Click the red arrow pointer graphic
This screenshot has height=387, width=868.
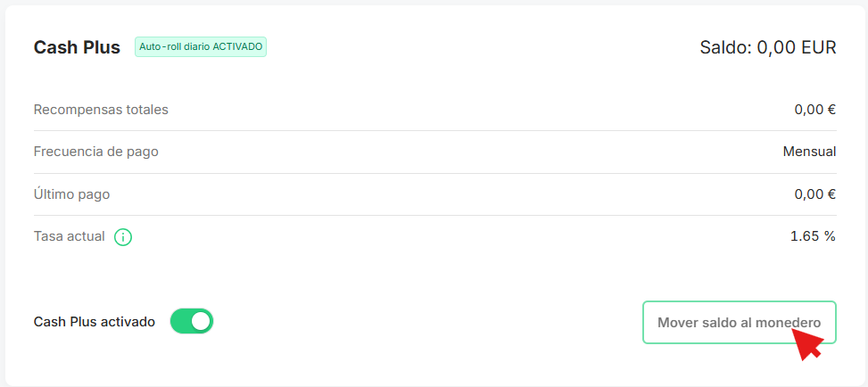coord(808,343)
